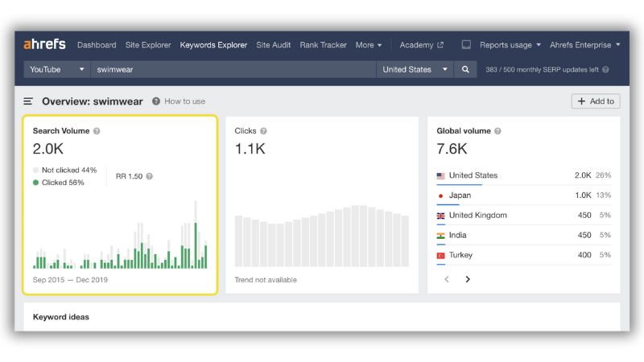Open the United States country dropdown
The height and width of the screenshot is (362, 644).
click(x=415, y=69)
